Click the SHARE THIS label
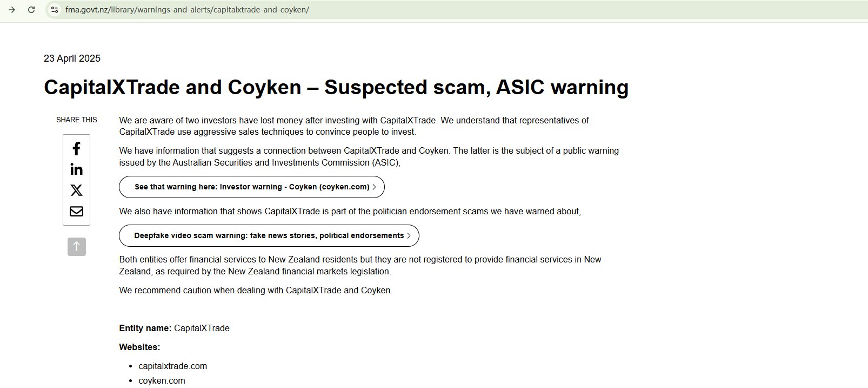The image size is (868, 388). [x=76, y=120]
